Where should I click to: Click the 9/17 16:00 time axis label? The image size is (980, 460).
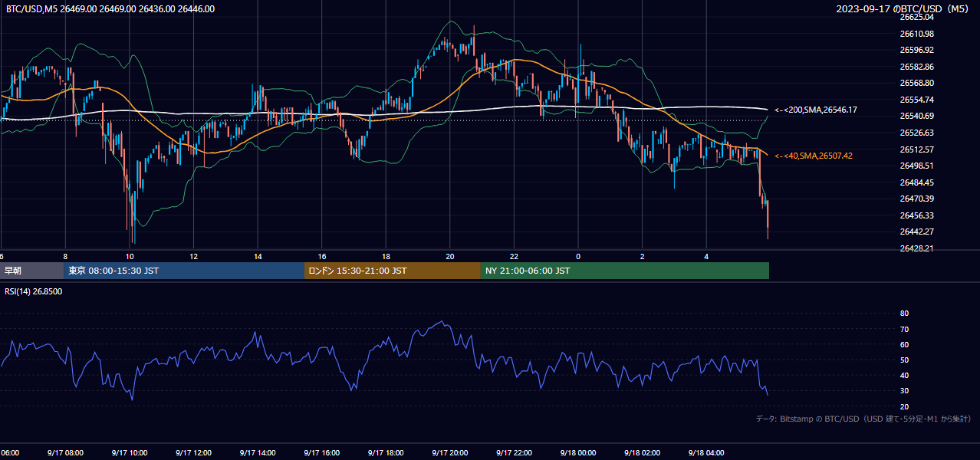pyautogui.click(x=322, y=453)
